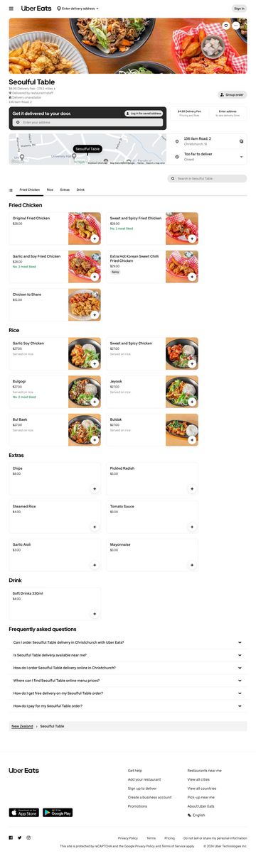256x868 pixels.
Task: Add Soft Drinks 330ml with plus icon
Action: tap(95, 613)
